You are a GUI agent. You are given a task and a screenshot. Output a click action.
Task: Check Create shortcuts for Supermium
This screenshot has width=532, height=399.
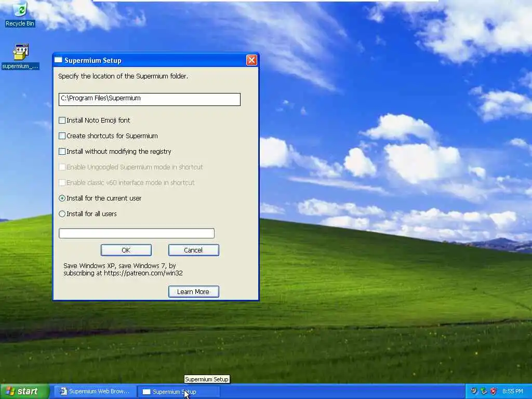pyautogui.click(x=62, y=136)
